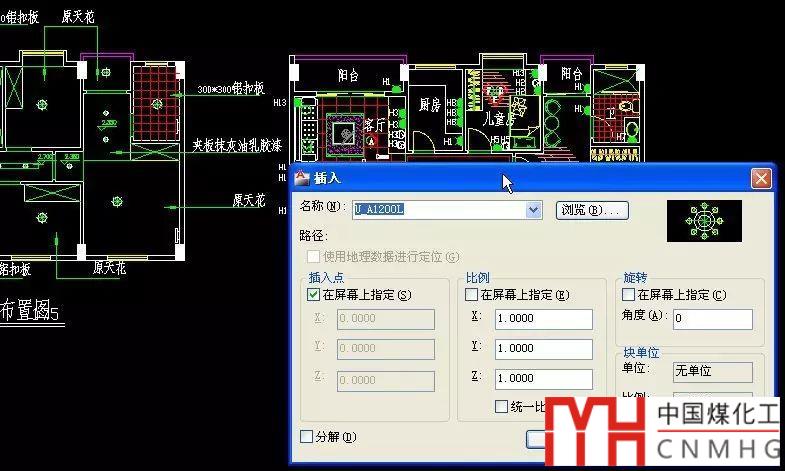This screenshot has height=471, width=785.
Task: Click the living room ceiling lamp symbol
Action: click(x=345, y=134)
